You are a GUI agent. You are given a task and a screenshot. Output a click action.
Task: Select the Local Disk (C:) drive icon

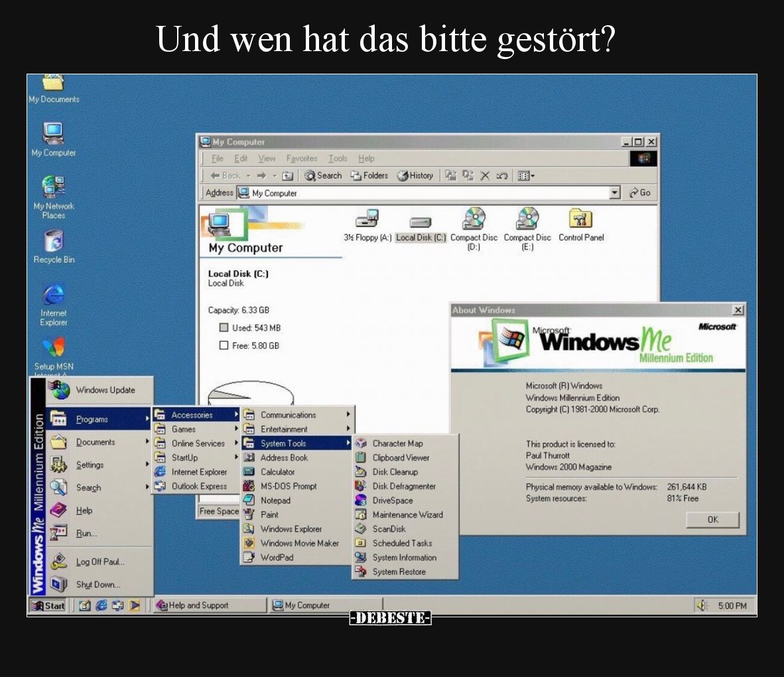click(x=421, y=228)
